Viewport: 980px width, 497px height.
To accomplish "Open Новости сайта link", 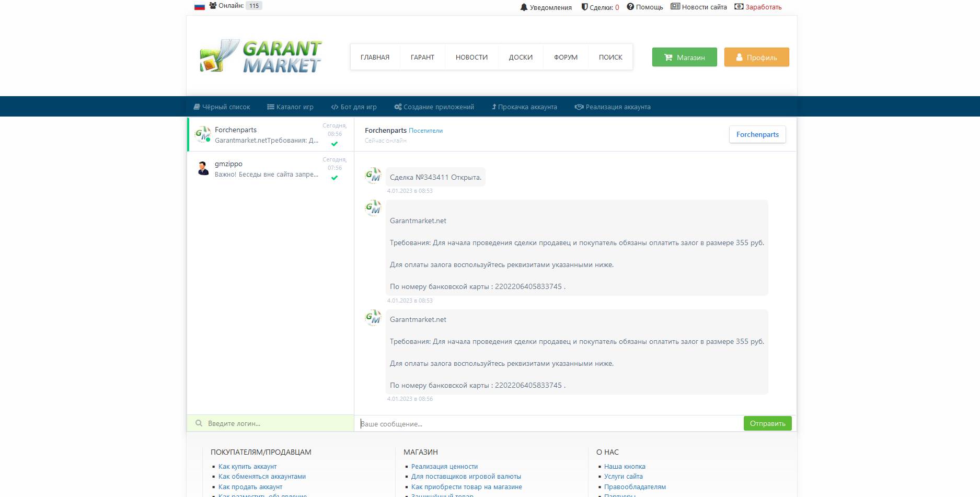I will 699,7.
